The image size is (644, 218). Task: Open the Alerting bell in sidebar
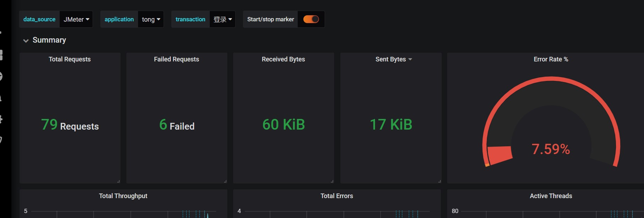click(1, 98)
